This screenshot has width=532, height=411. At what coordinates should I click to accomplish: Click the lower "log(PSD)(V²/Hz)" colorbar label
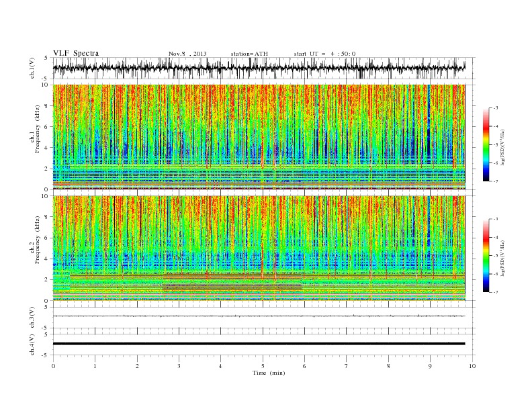coord(503,257)
